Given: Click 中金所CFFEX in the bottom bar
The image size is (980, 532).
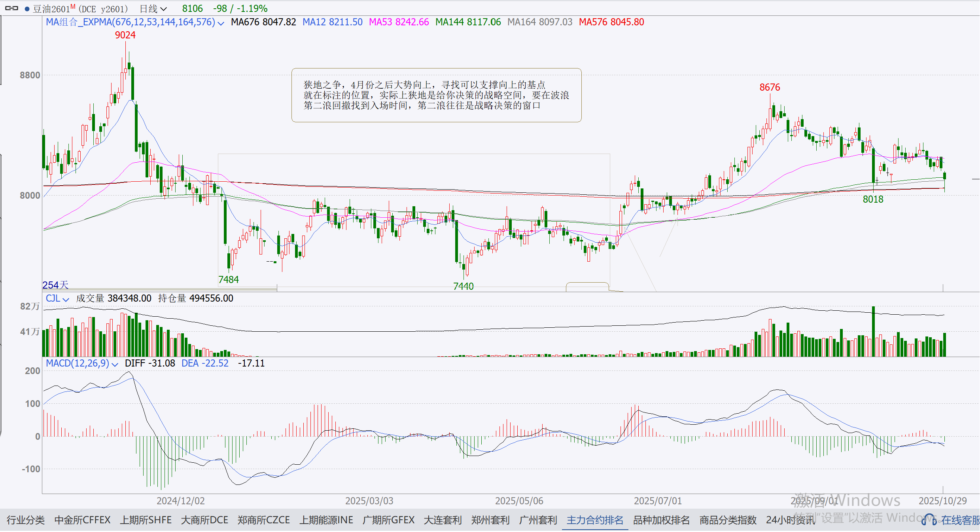Looking at the screenshot, I should (82, 520).
